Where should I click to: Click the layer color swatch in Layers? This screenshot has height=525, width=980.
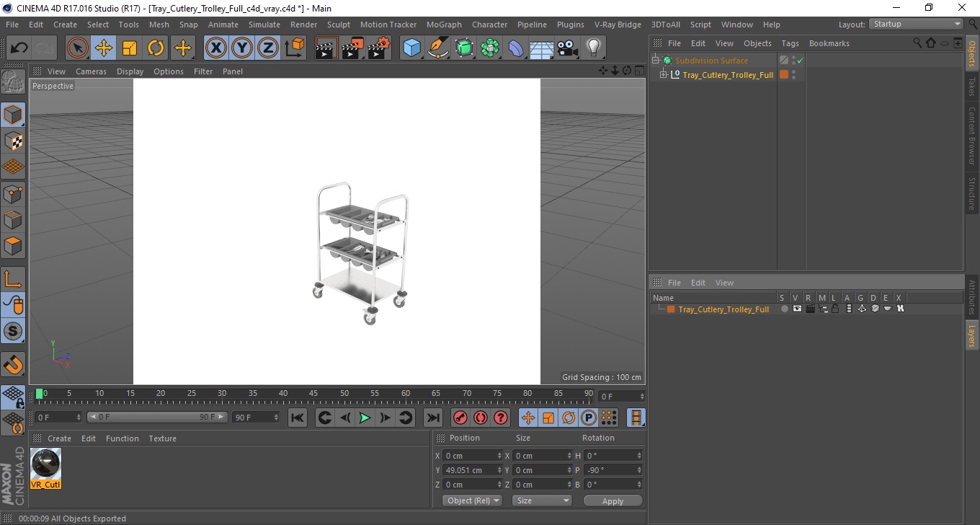click(x=671, y=309)
